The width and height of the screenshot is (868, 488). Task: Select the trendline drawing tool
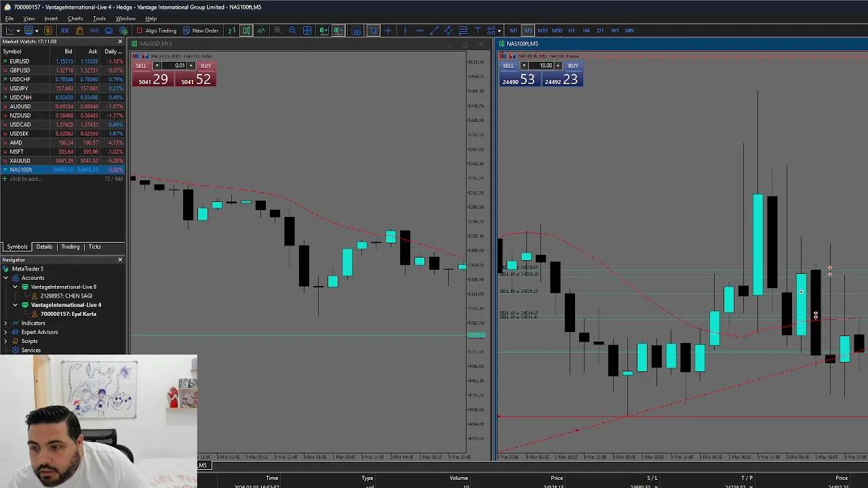pyautogui.click(x=434, y=30)
